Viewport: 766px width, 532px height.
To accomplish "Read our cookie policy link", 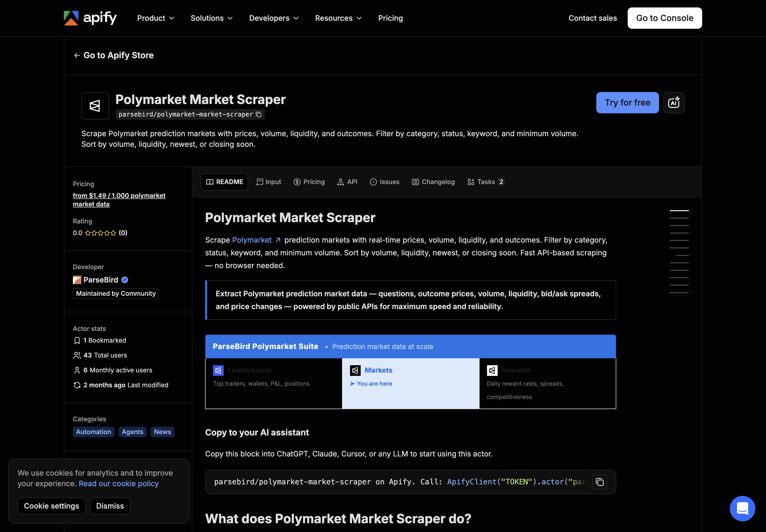I will pos(119,484).
